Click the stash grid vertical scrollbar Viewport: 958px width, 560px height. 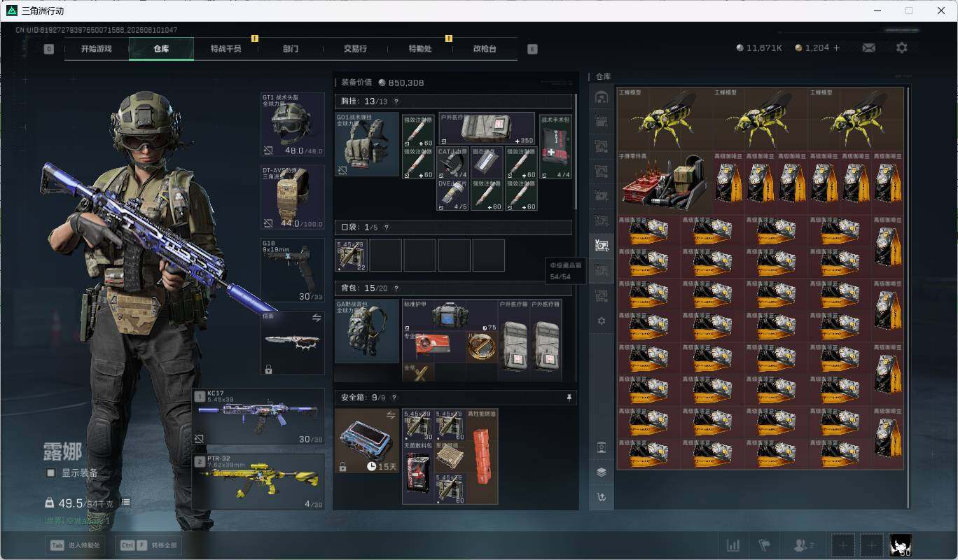point(908,297)
